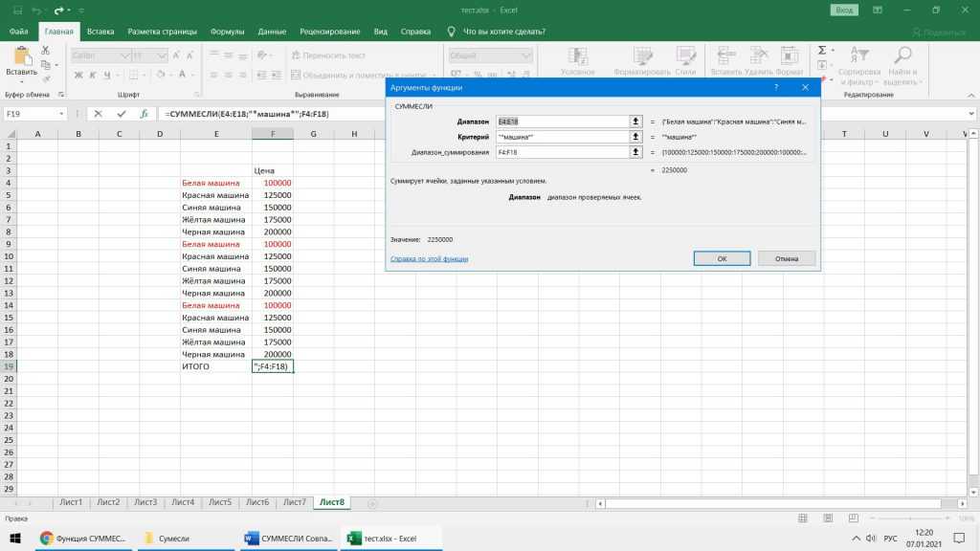Screen dimensions: 980x551
Task: Click the Redo arrow in quick access toolbar
Action: [x=58, y=11]
